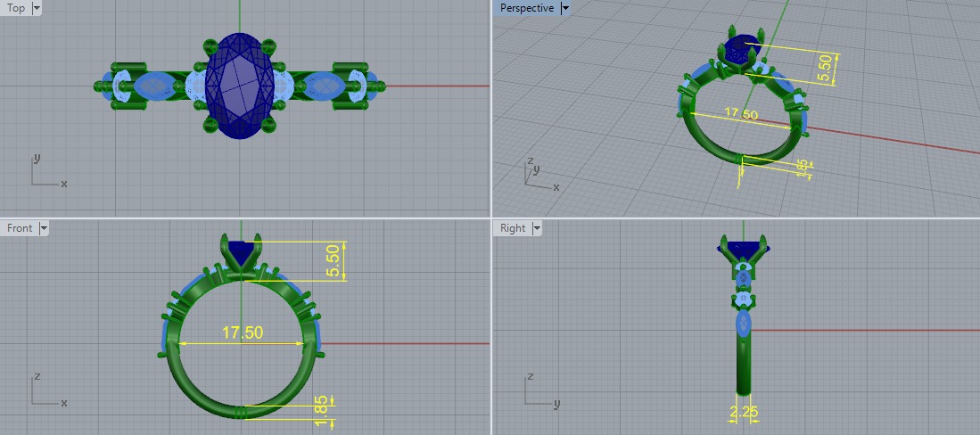Select the Right viewport title tab
This screenshot has width=980, height=435.
click(513, 228)
